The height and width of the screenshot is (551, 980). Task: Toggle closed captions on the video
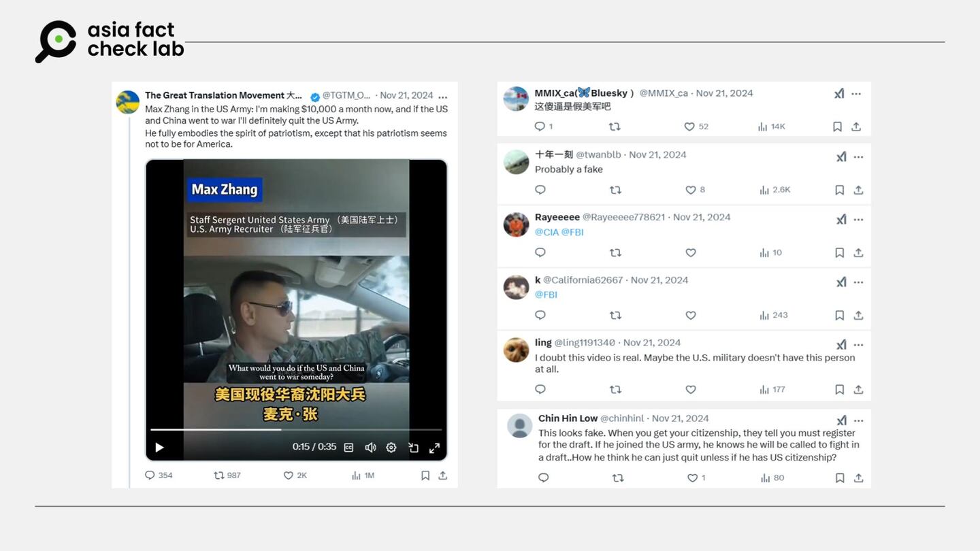(x=348, y=448)
